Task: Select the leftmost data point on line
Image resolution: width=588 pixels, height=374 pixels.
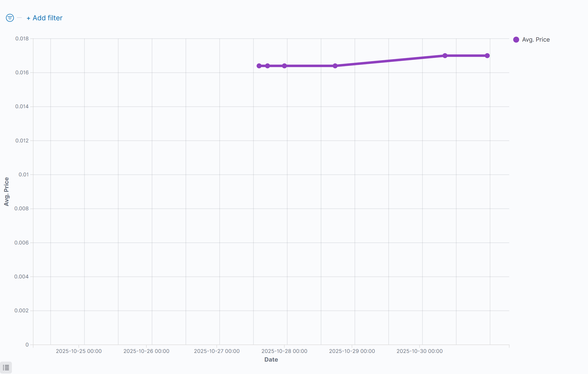Action: (259, 66)
